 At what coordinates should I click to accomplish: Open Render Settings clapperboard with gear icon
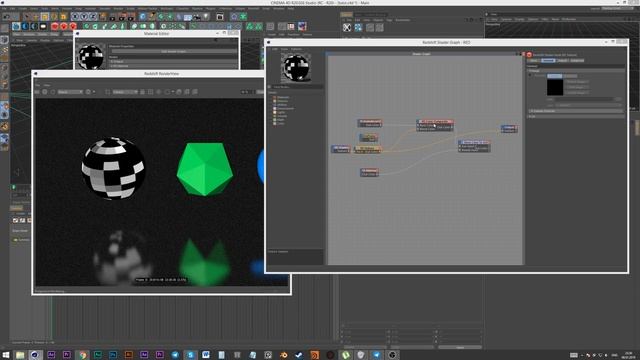coord(131,17)
